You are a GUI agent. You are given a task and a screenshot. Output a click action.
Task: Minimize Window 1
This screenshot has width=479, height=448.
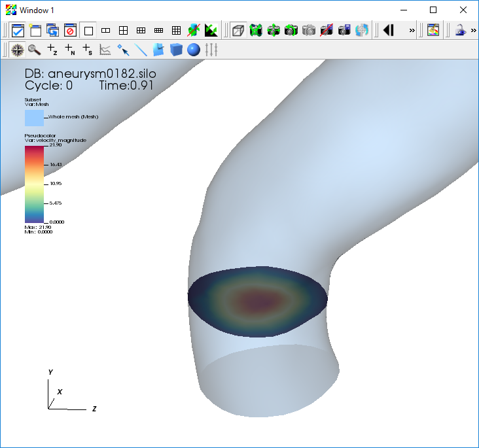[x=404, y=10]
